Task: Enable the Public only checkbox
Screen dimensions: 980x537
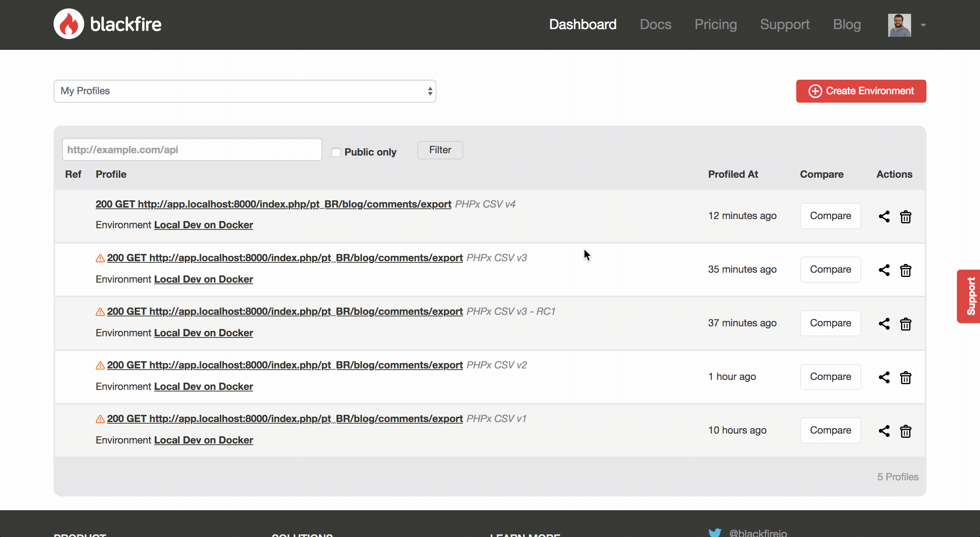Action: [336, 152]
